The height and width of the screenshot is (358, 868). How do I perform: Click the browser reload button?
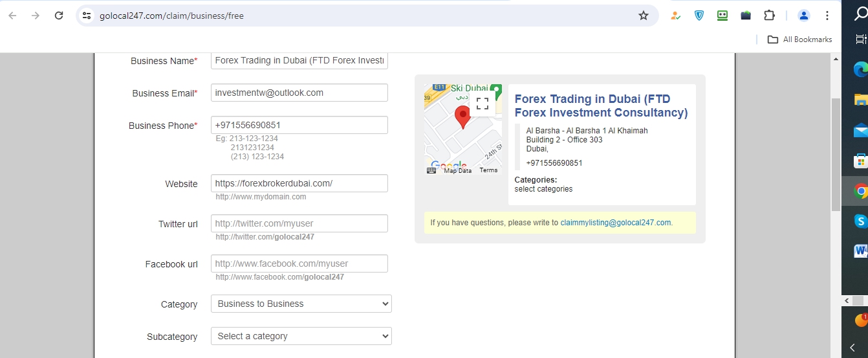[59, 16]
